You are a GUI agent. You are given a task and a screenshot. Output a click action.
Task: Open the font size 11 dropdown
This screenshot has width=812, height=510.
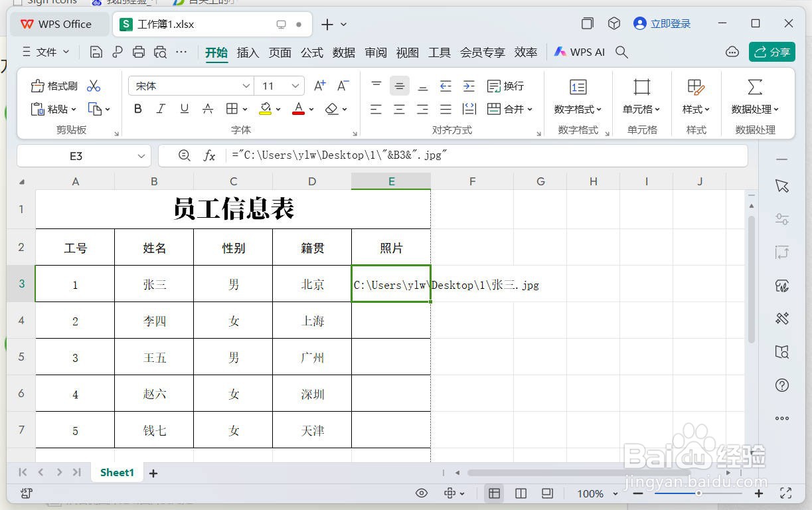[296, 86]
